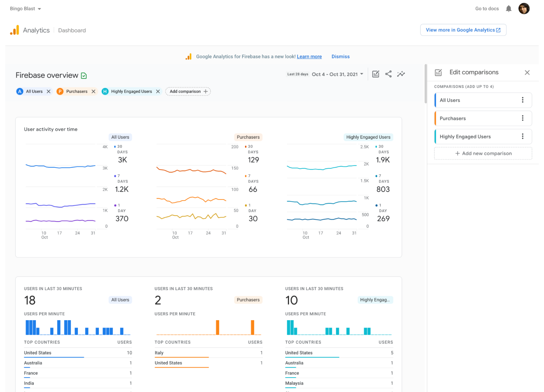The image size is (544, 392).
Task: Click the green data quality badge beside Firebase overview
Action: 84,75
